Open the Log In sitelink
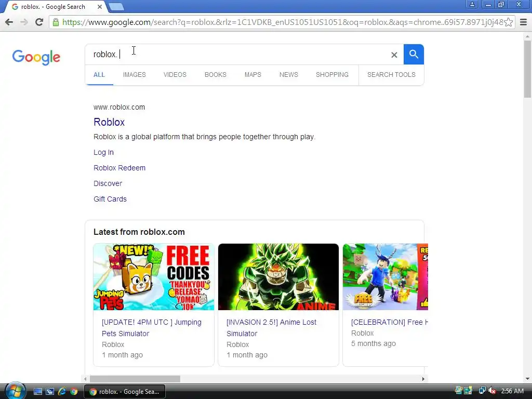 point(103,152)
